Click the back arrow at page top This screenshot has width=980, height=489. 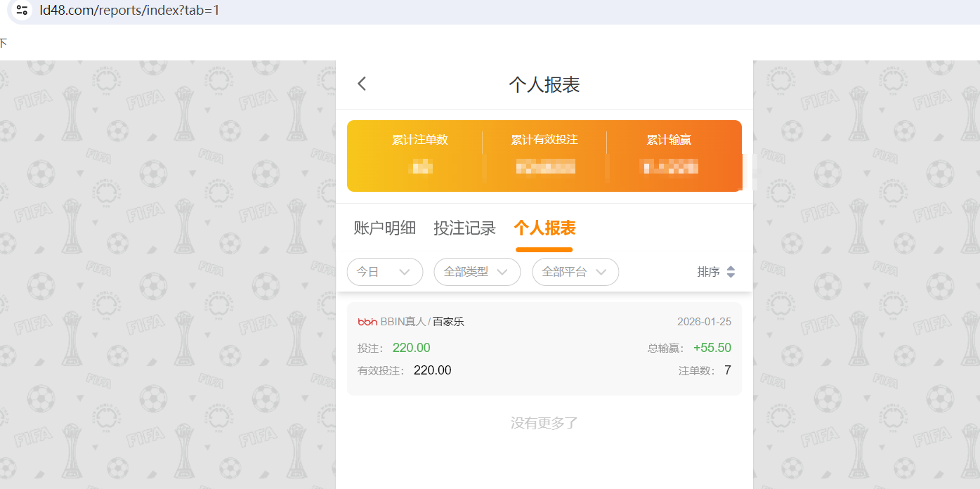(x=362, y=83)
